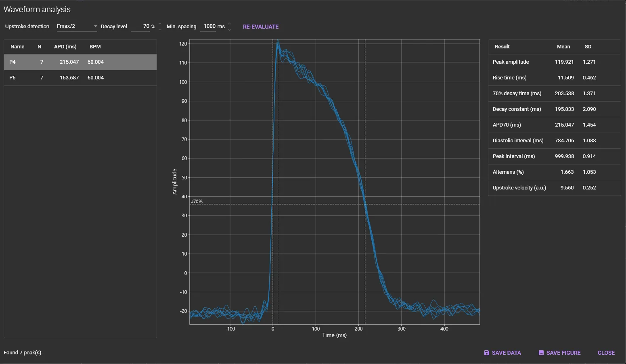Click the SAVE FIGURE button label
The width and height of the screenshot is (626, 364).
point(563,353)
